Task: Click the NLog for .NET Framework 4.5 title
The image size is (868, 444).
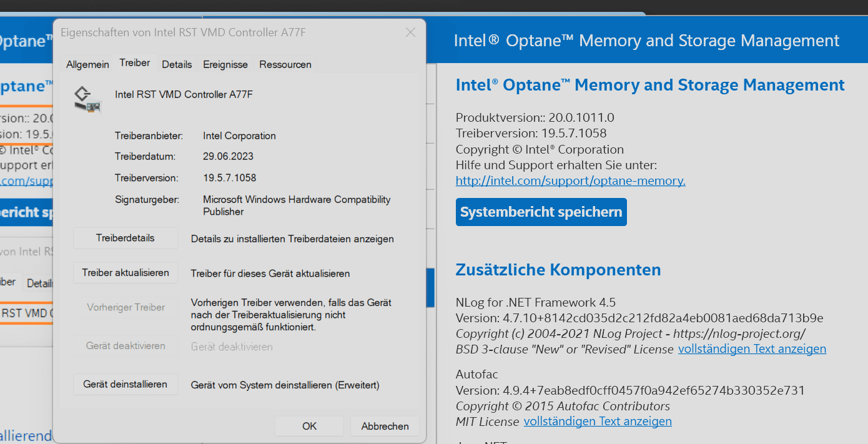Action: pyautogui.click(x=536, y=303)
